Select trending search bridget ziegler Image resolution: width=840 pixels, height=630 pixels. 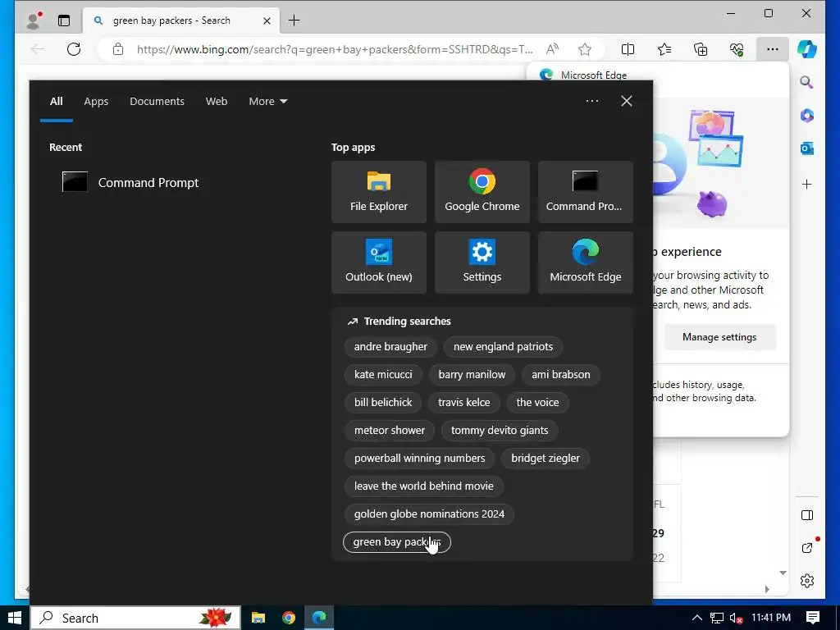pyautogui.click(x=546, y=458)
